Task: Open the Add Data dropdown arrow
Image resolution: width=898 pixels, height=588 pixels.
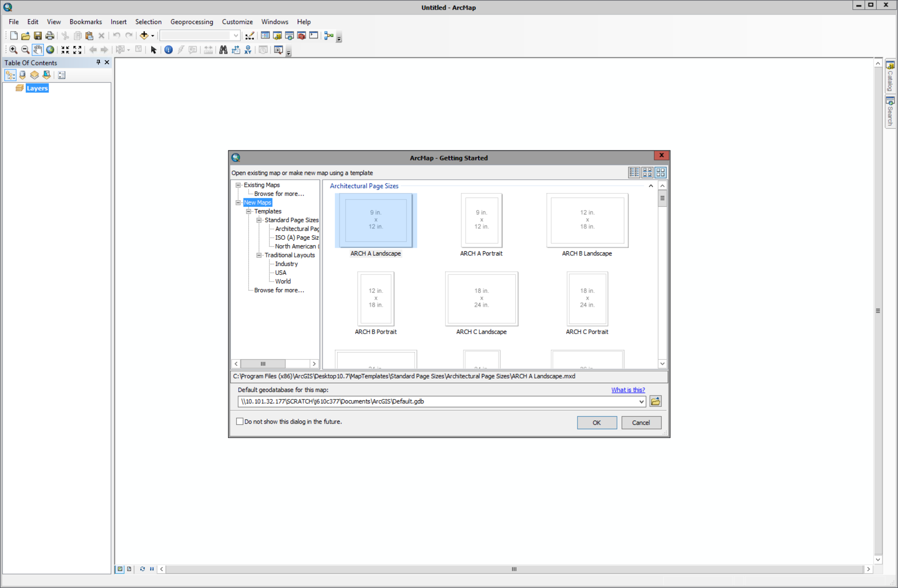Action: [x=153, y=36]
